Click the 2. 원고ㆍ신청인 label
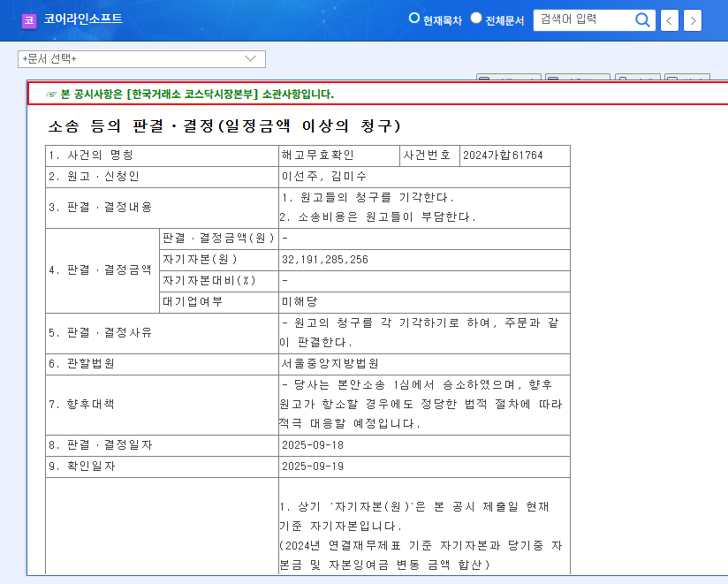728x584 pixels. coord(94,177)
